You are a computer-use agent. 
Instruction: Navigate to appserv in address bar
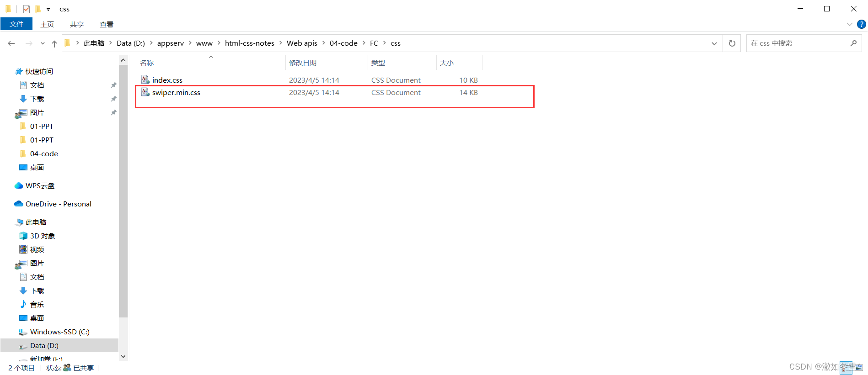tap(171, 43)
